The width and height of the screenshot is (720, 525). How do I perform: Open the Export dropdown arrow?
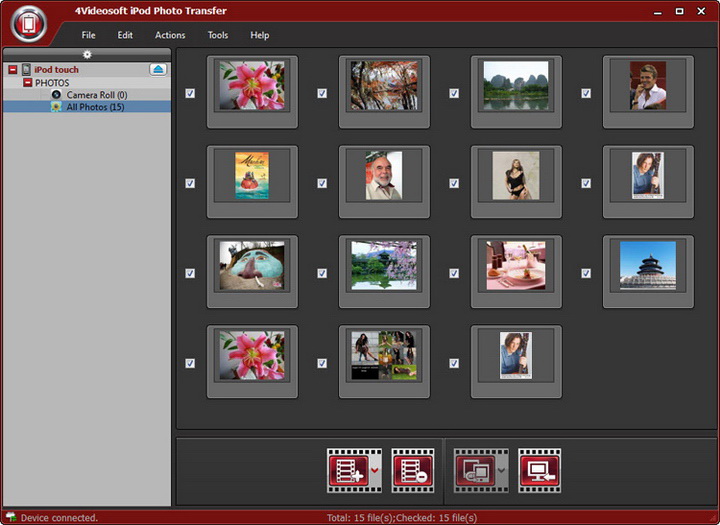[502, 470]
